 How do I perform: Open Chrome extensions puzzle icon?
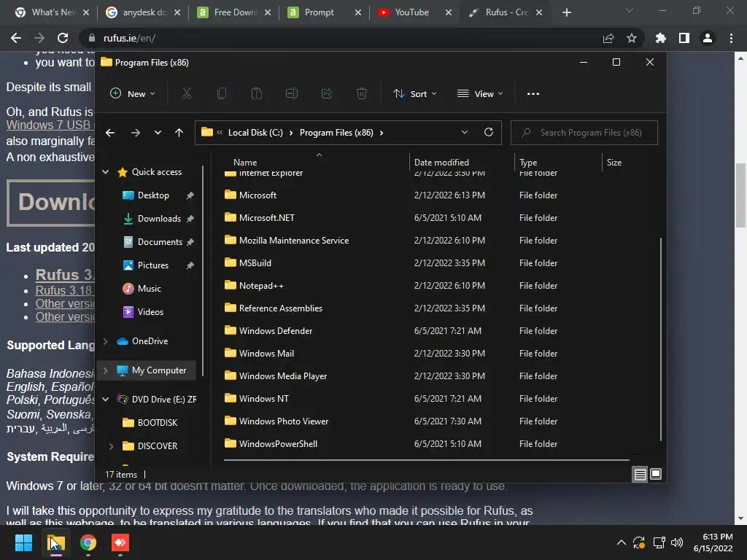[x=661, y=38]
